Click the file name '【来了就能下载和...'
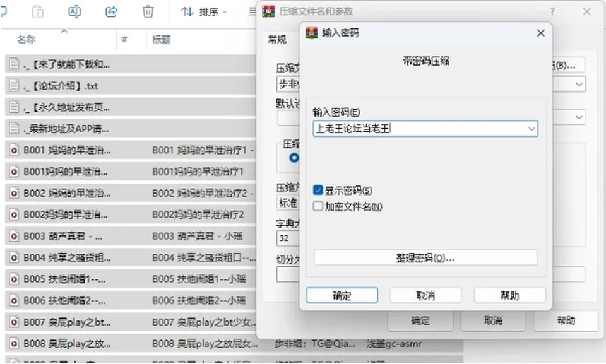The height and width of the screenshot is (364, 606). 66,64
